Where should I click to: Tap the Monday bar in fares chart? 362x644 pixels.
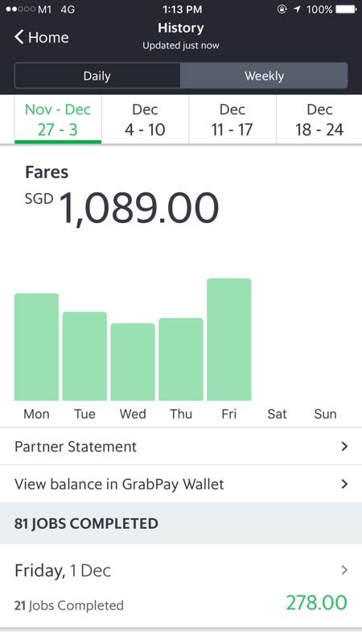(x=36, y=347)
